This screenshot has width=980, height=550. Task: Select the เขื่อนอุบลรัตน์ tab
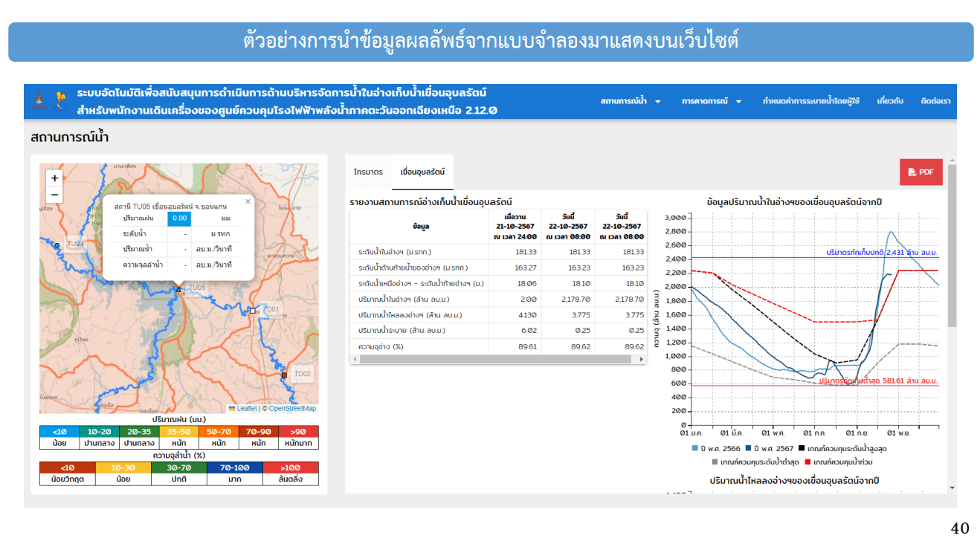(x=422, y=172)
